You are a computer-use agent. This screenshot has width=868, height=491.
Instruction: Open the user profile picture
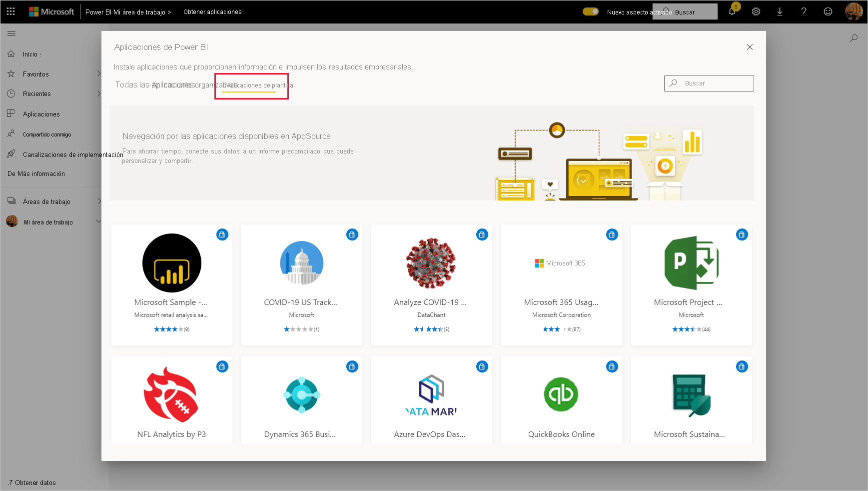[x=854, y=11]
